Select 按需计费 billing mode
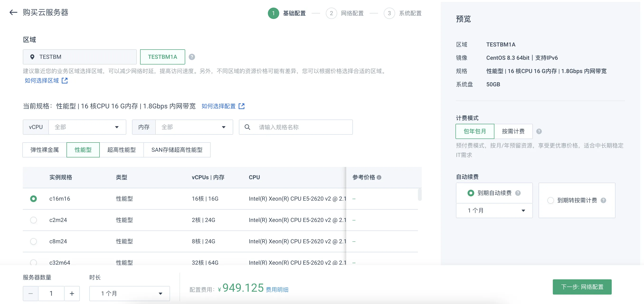Viewport: 644px width, 304px height. tap(513, 131)
